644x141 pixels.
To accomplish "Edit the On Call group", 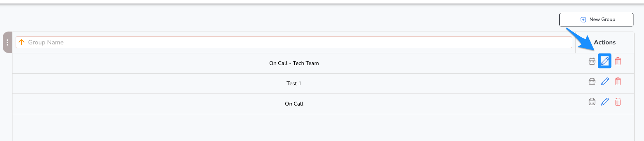I will [605, 102].
